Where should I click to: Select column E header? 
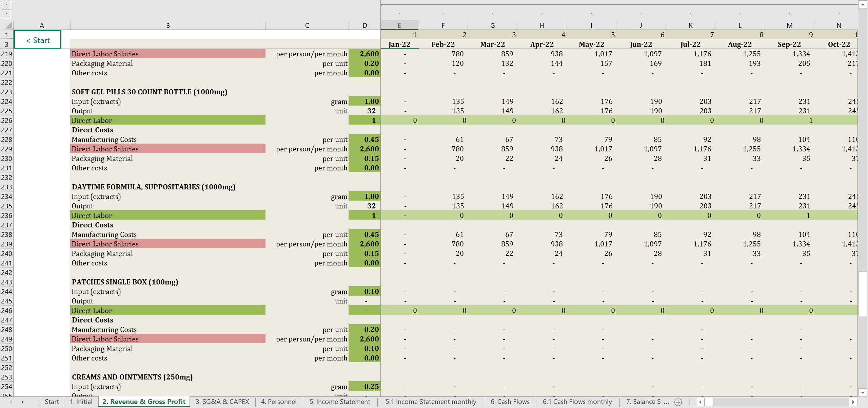tap(399, 25)
